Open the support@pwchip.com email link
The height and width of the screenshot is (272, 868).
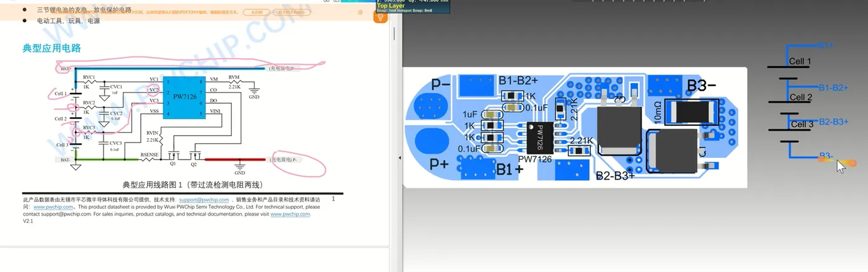203,200
